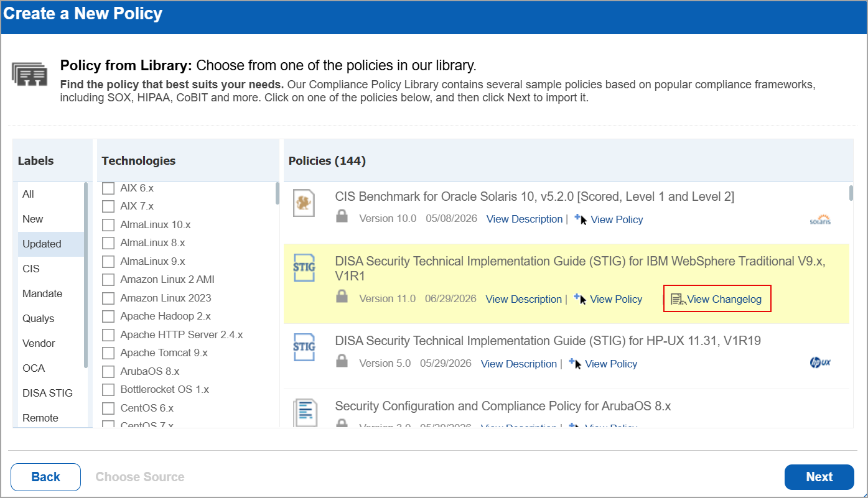This screenshot has width=868, height=498.
Task: Click STIG icon for HP-UX 11.31 policy
Action: click(x=304, y=347)
